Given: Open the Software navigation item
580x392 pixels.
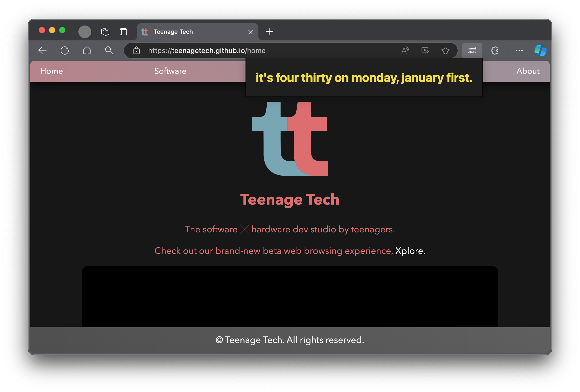Looking at the screenshot, I should [x=170, y=71].
